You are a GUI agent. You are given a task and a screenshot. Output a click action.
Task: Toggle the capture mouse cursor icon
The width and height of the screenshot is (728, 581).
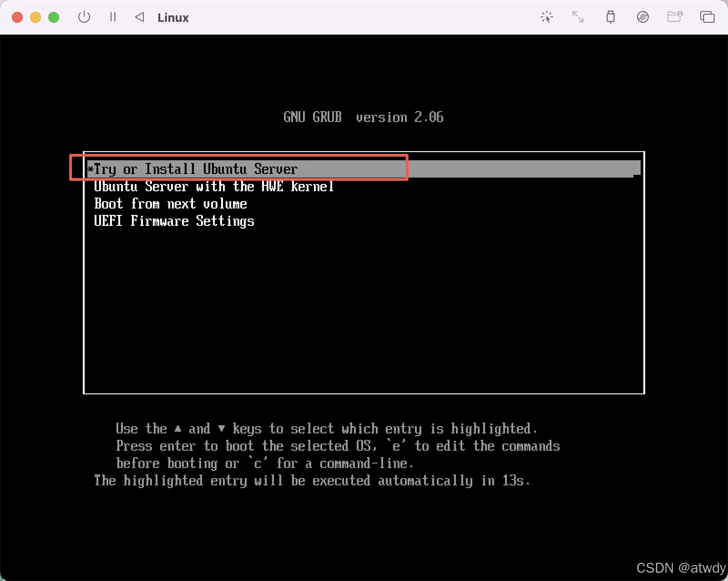pyautogui.click(x=546, y=17)
